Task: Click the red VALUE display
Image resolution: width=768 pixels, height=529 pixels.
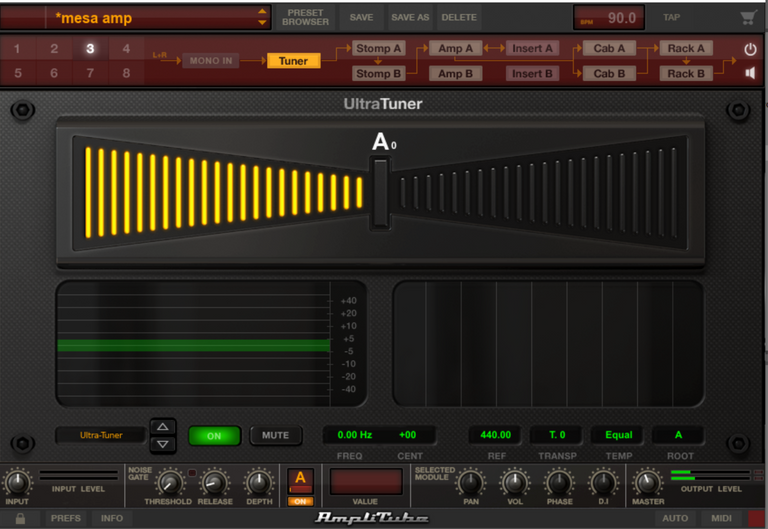Action: point(366,481)
